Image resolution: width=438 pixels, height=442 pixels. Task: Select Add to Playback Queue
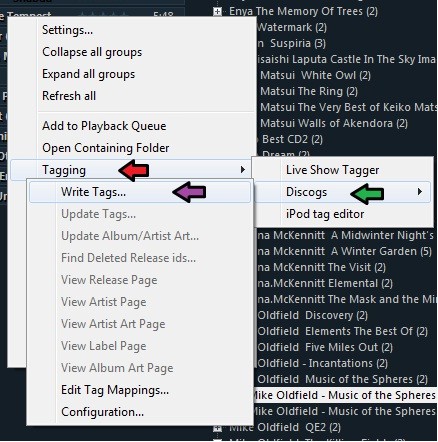coord(104,126)
